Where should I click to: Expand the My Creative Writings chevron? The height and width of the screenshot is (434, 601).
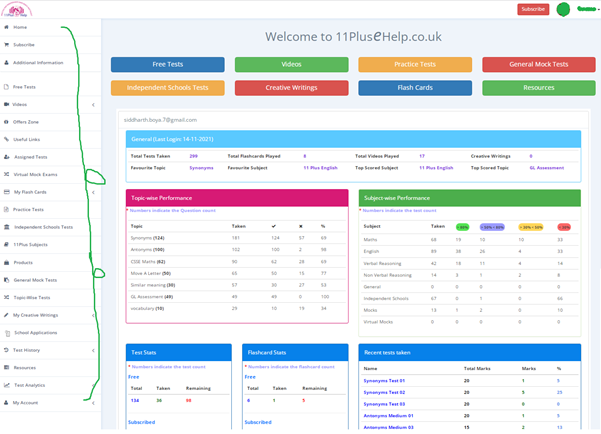(93, 316)
